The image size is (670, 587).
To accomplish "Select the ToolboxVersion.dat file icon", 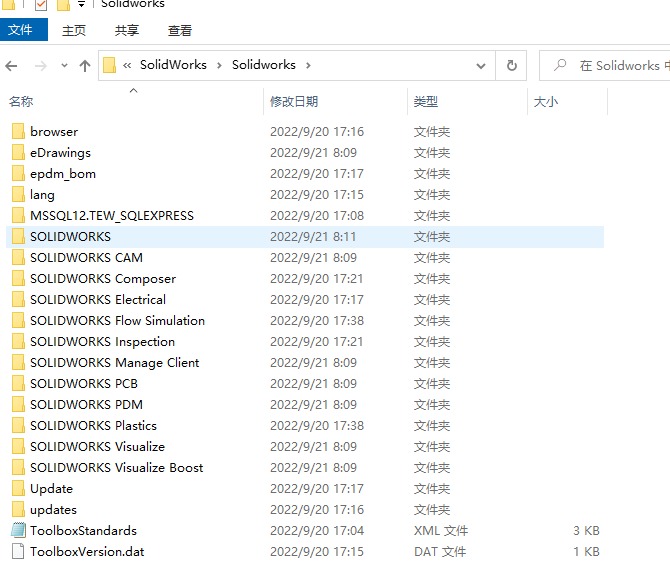I will [x=18, y=552].
